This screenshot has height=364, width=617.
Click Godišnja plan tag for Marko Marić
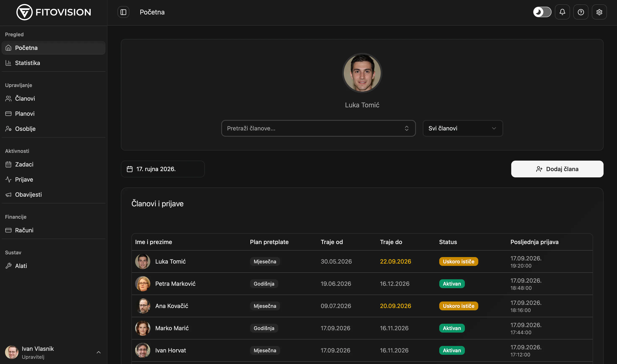click(x=264, y=328)
